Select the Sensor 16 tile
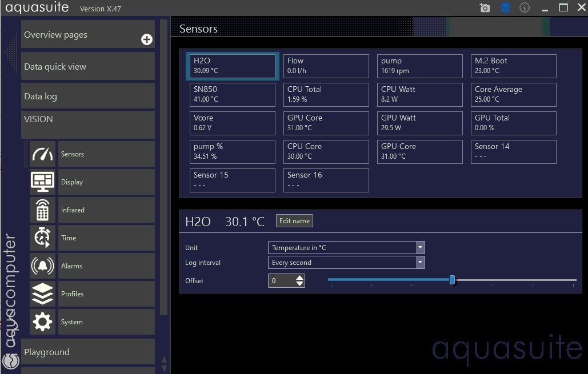 (326, 180)
